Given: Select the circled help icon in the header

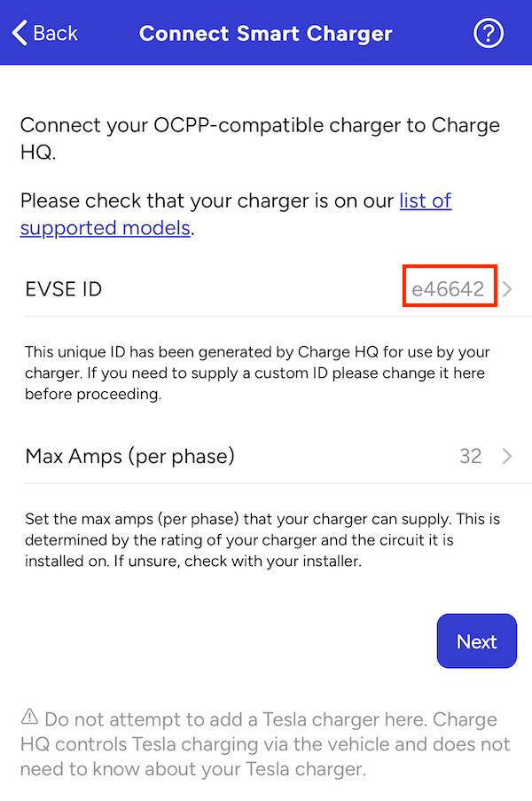Looking at the screenshot, I should 488,33.
